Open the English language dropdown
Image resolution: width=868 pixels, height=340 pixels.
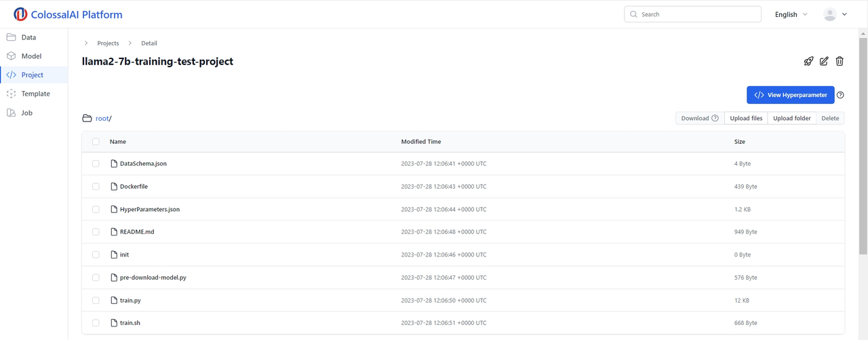click(791, 14)
